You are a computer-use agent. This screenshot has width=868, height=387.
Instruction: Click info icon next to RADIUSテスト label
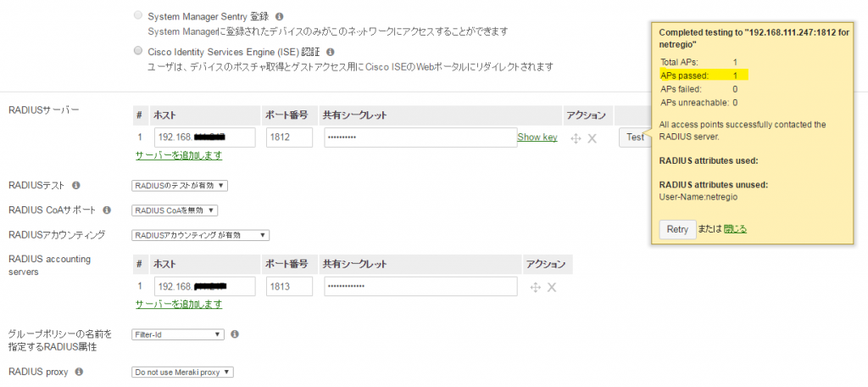(x=76, y=185)
